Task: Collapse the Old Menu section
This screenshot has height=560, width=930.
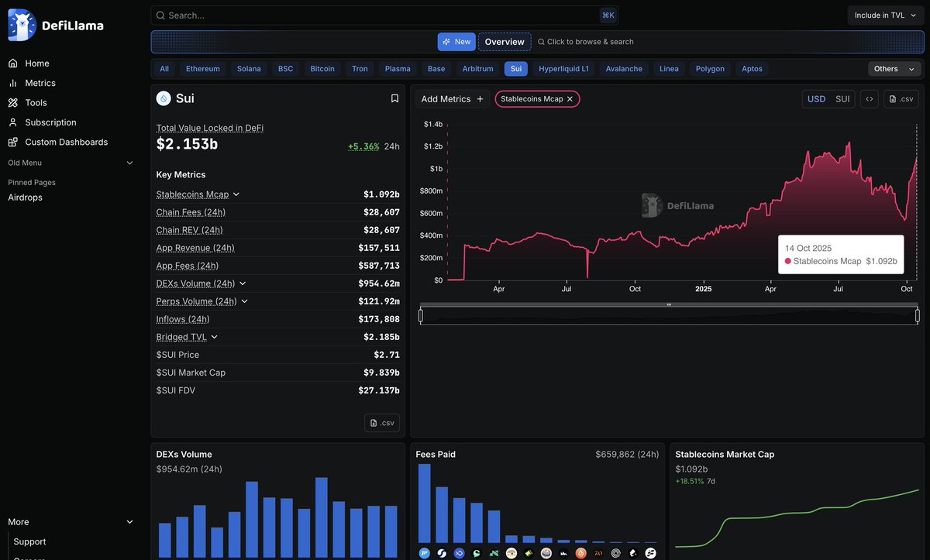Action: (130, 163)
